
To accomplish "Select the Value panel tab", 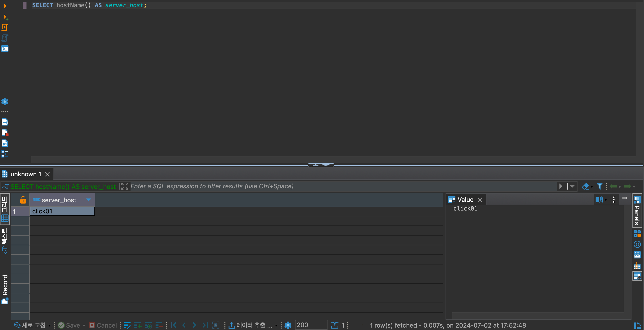I will tap(465, 199).
